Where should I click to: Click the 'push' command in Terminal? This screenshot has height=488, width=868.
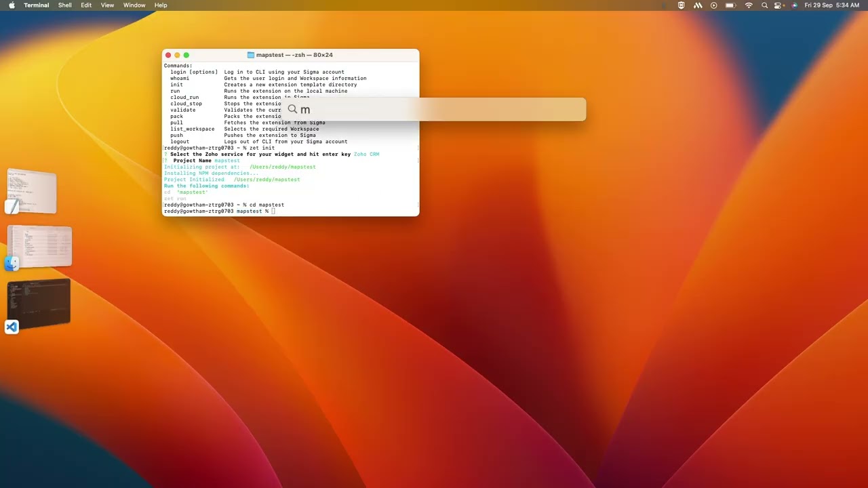[x=176, y=136]
